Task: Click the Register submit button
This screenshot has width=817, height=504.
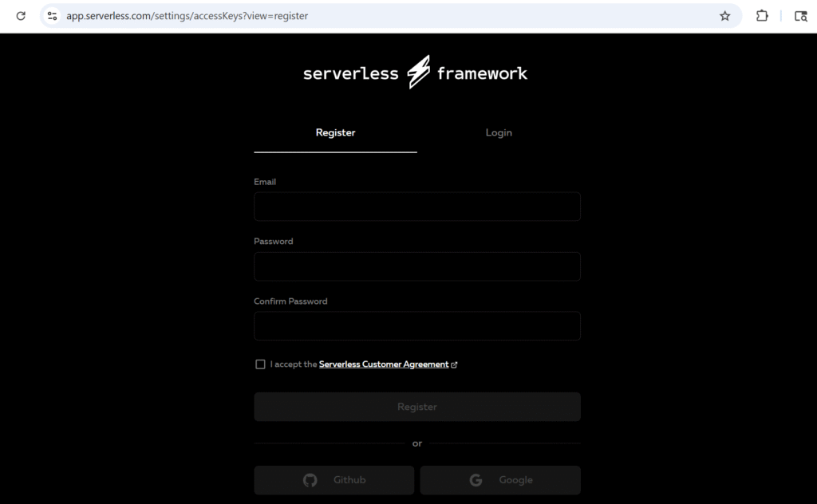Action: point(416,407)
